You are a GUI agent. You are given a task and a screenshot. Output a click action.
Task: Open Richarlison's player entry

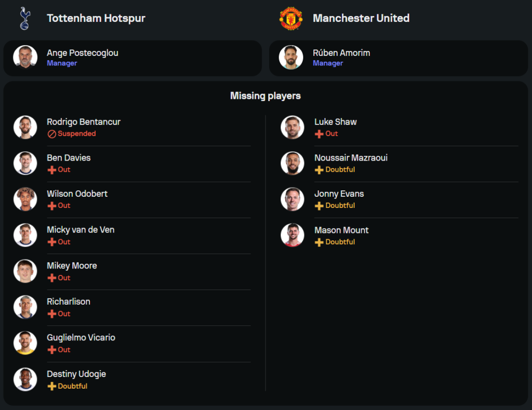pos(69,302)
